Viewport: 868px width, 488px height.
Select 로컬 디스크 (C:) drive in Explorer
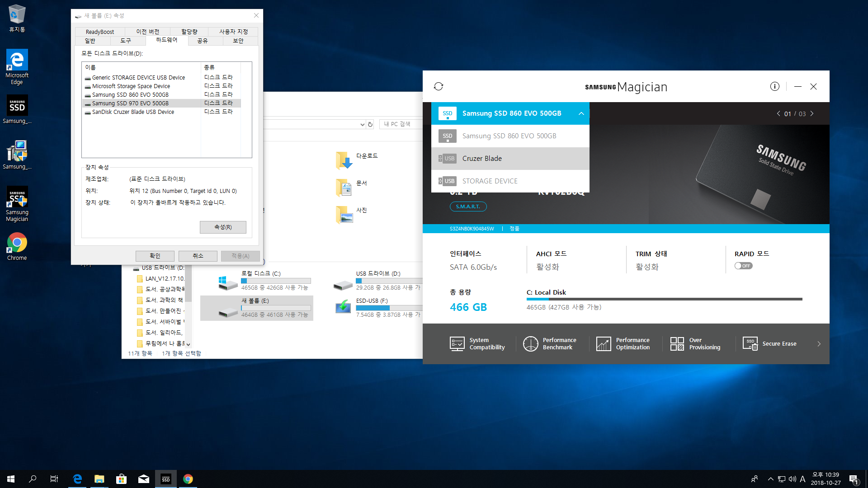click(257, 281)
